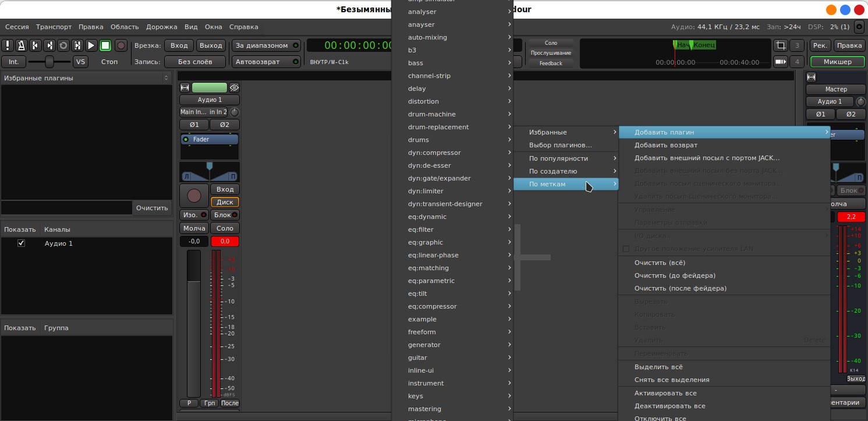Hide the Аудио 1 strip with eye icon
868x421 pixels.
[234, 88]
